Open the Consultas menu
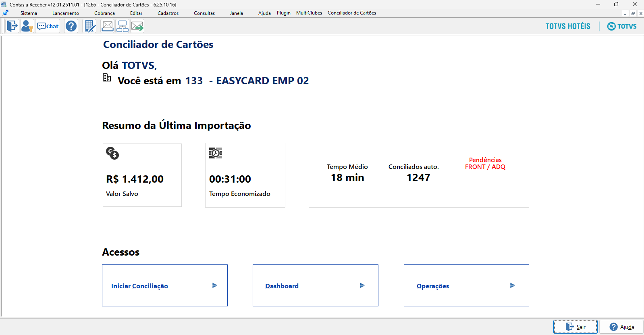 point(204,13)
